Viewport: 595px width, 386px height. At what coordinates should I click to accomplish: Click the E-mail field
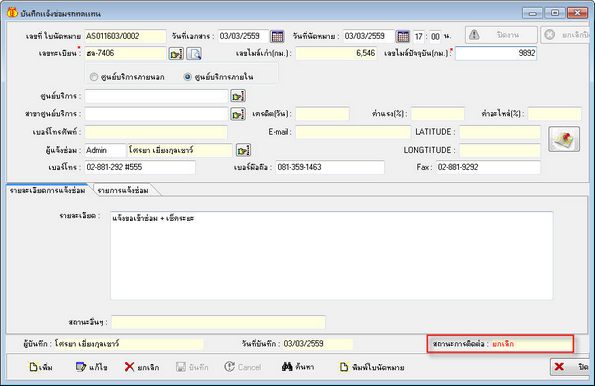(x=353, y=132)
